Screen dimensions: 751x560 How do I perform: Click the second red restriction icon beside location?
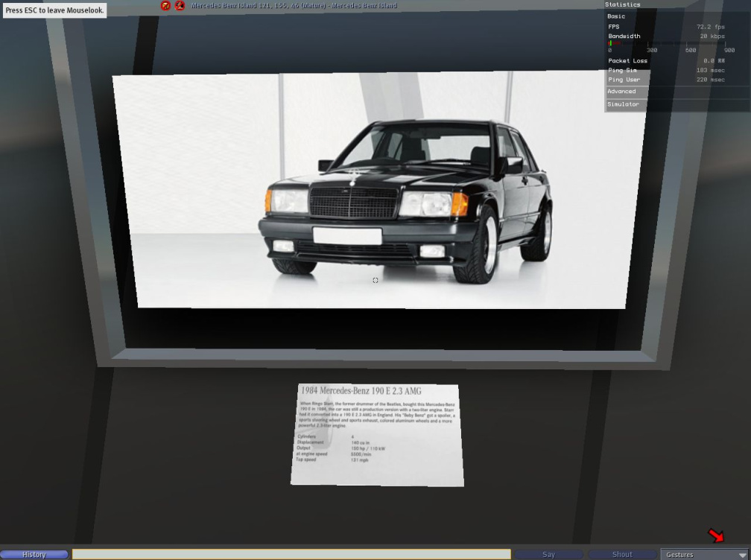click(x=180, y=6)
